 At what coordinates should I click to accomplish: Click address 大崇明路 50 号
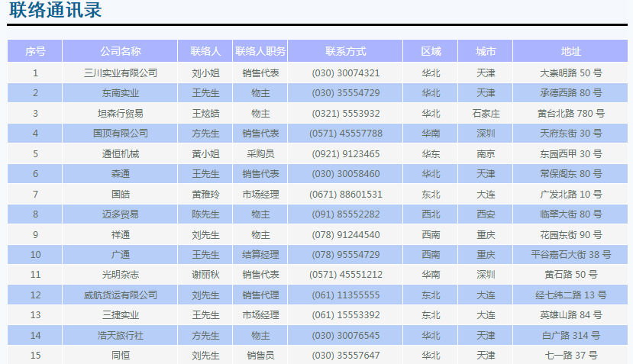pyautogui.click(x=570, y=73)
